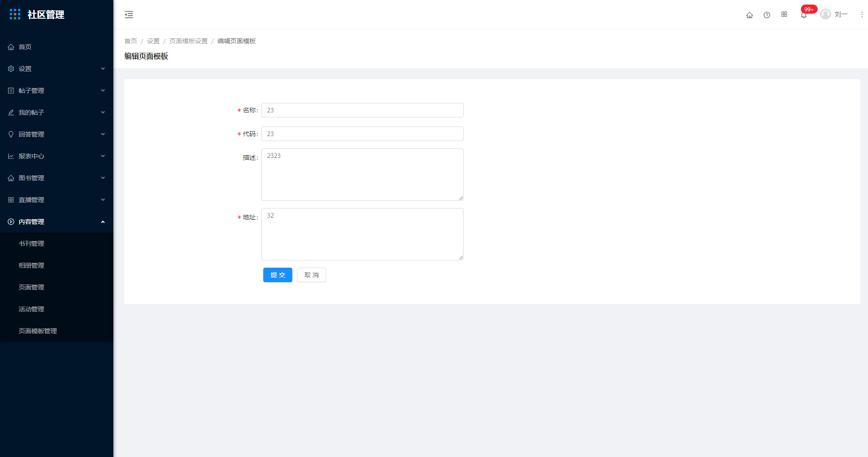Image resolution: width=868 pixels, height=457 pixels.
Task: Focus the 名称 input field
Action: [363, 110]
